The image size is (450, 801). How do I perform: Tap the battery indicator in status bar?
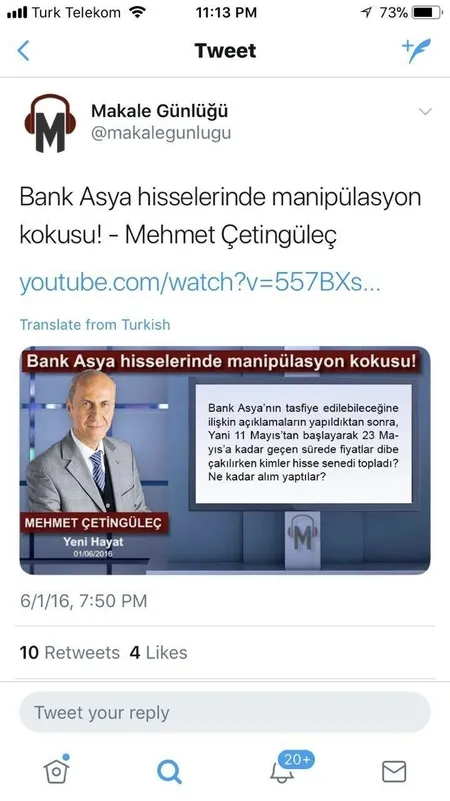click(x=427, y=13)
